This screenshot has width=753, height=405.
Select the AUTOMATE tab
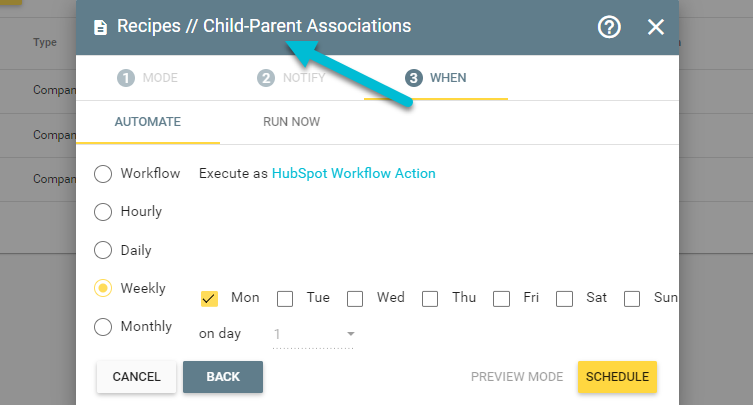click(x=147, y=122)
